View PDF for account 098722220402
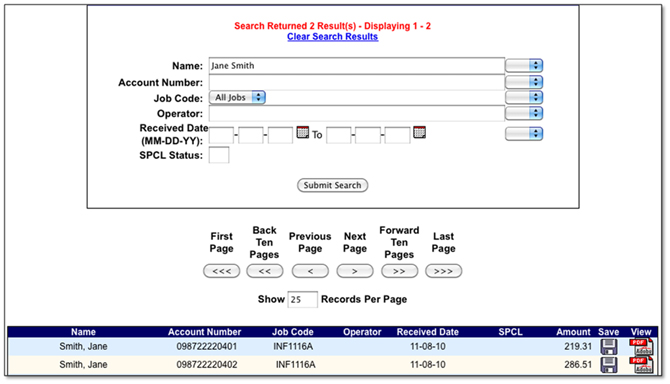This screenshot has height=384, width=670. (x=641, y=365)
